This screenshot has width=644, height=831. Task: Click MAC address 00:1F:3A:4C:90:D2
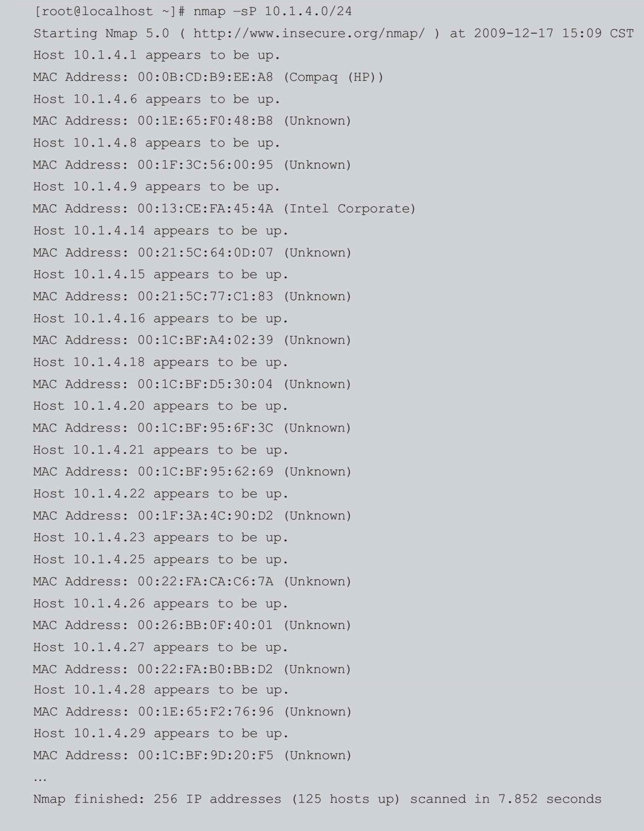[205, 515]
